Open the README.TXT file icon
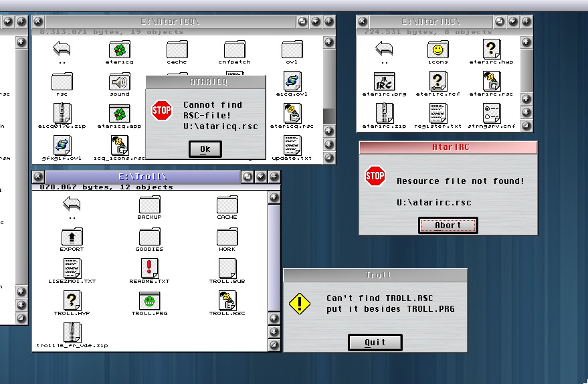This screenshot has width=588, height=384. tap(149, 268)
